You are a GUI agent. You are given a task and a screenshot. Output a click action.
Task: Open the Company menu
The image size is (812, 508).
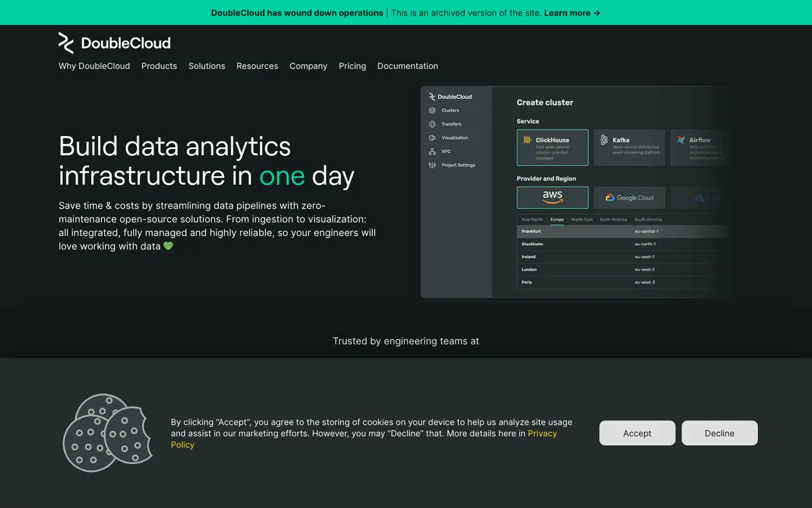pos(309,66)
